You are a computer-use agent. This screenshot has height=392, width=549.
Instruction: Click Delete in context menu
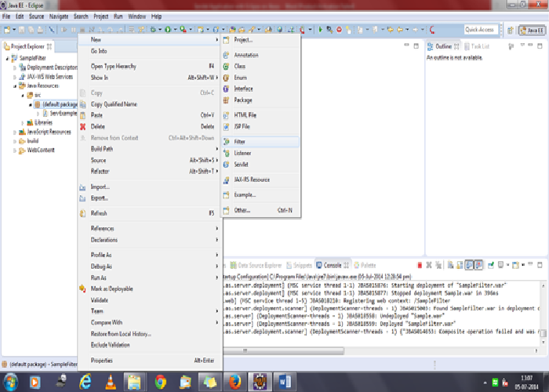[150, 126]
